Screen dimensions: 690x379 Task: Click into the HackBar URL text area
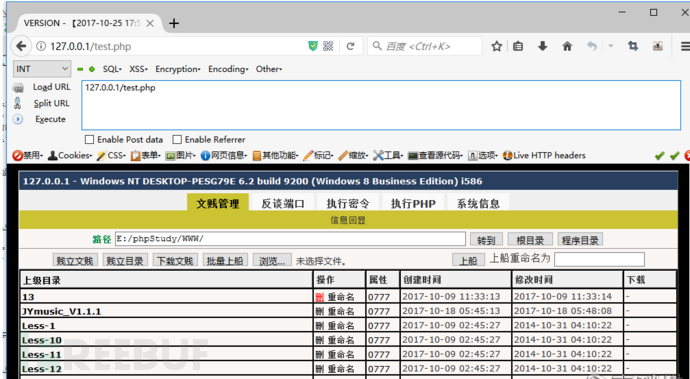(x=381, y=105)
